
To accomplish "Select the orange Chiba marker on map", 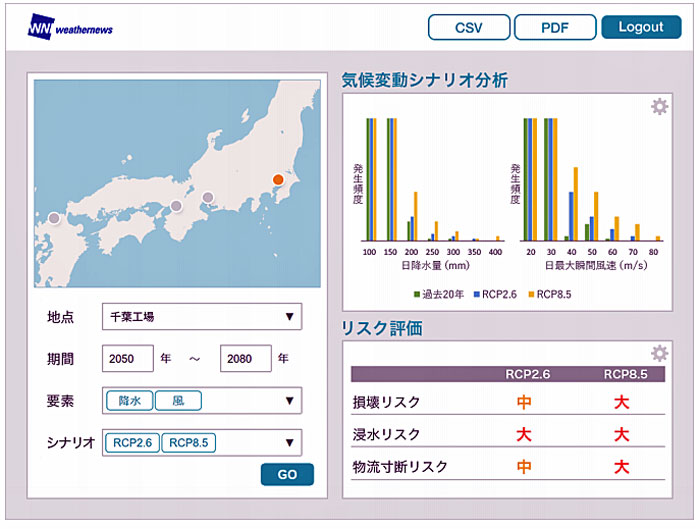I will 278,179.
